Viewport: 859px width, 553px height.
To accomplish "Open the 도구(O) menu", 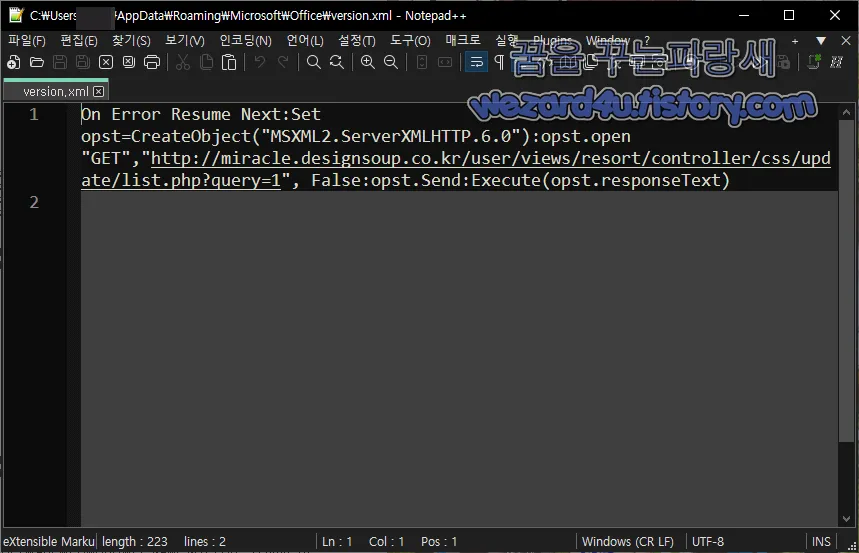I will click(x=410, y=41).
